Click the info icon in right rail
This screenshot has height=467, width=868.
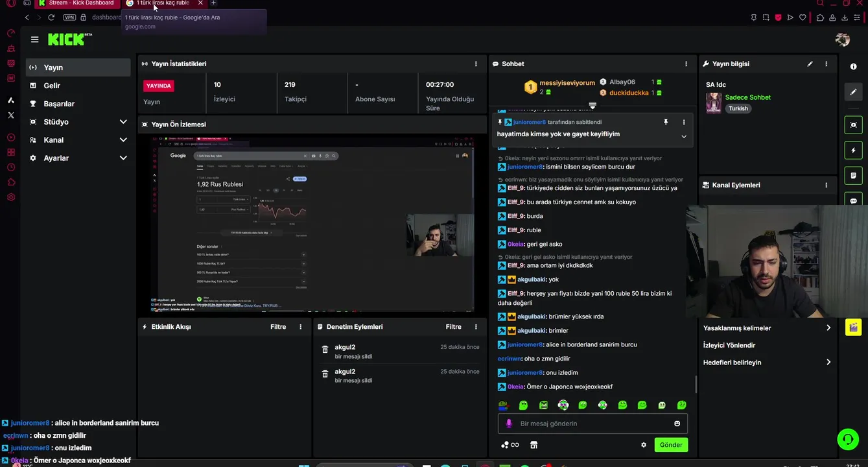coord(854,67)
